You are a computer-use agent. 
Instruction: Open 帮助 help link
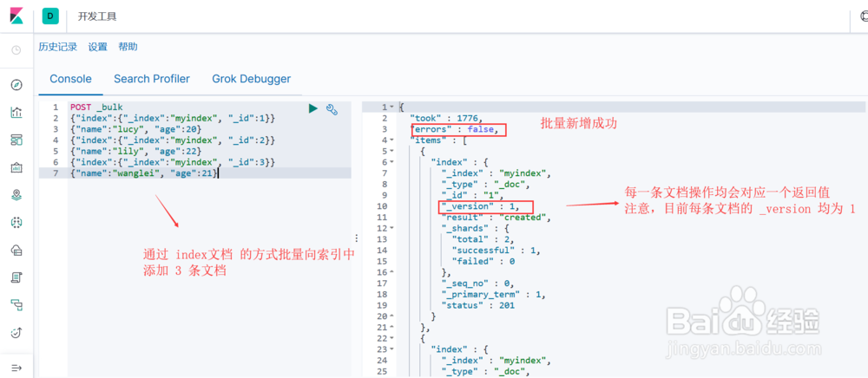(128, 47)
